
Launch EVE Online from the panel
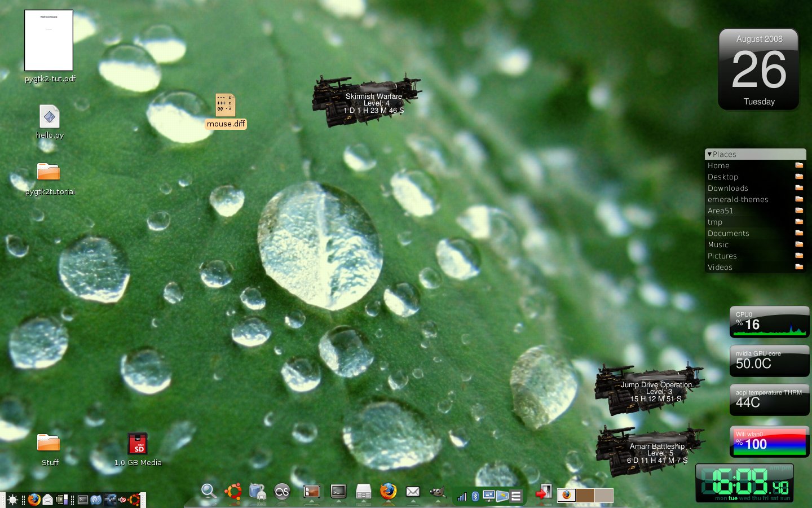point(110,500)
